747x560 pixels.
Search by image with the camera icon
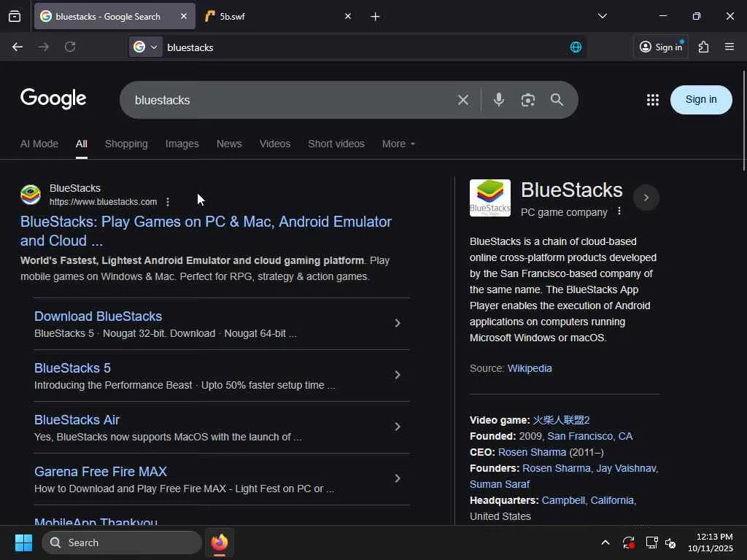(528, 100)
